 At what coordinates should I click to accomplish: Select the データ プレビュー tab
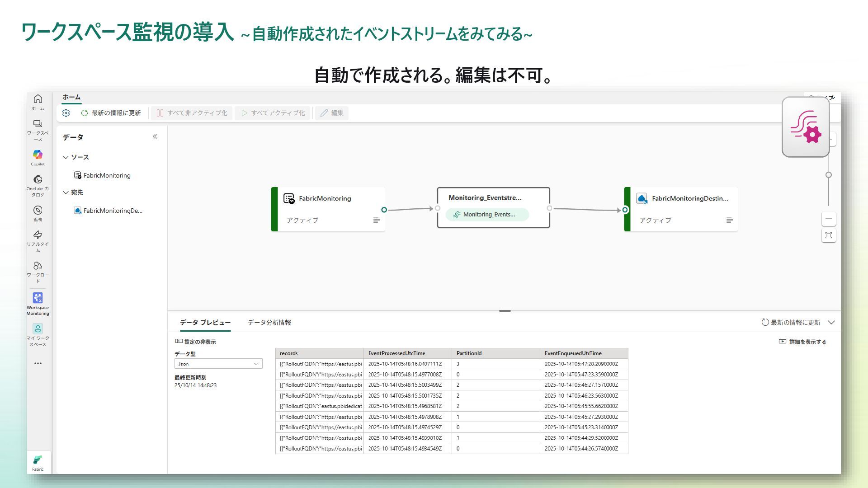[x=205, y=323]
